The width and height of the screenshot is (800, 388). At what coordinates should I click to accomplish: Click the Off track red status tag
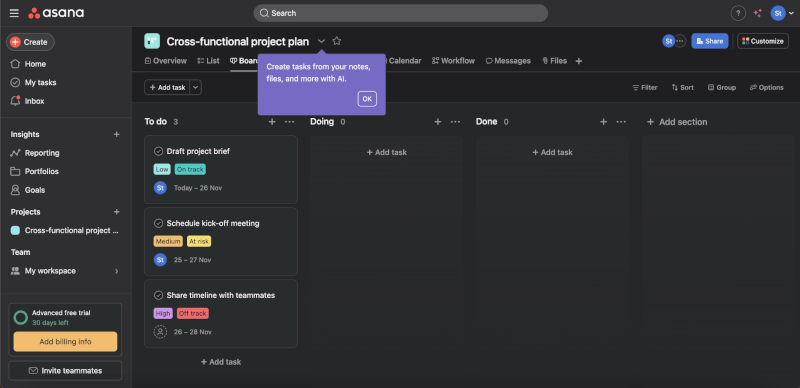coord(193,313)
